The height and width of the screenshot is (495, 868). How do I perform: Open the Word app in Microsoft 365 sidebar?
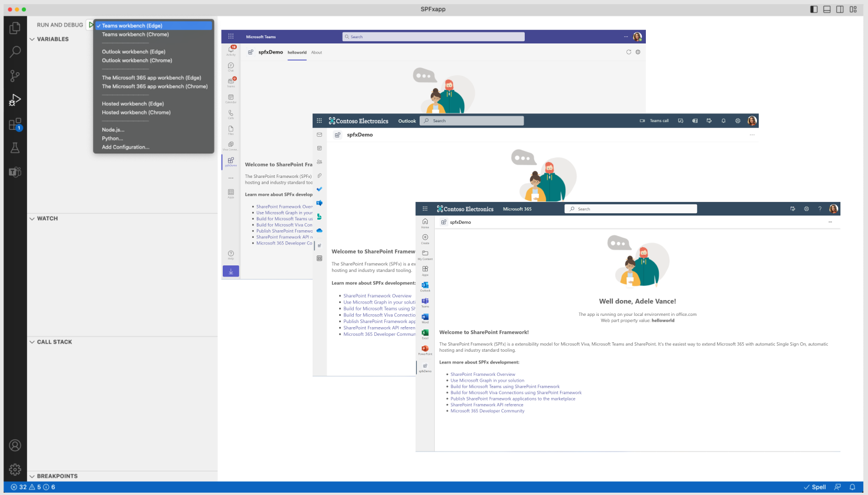click(x=425, y=318)
